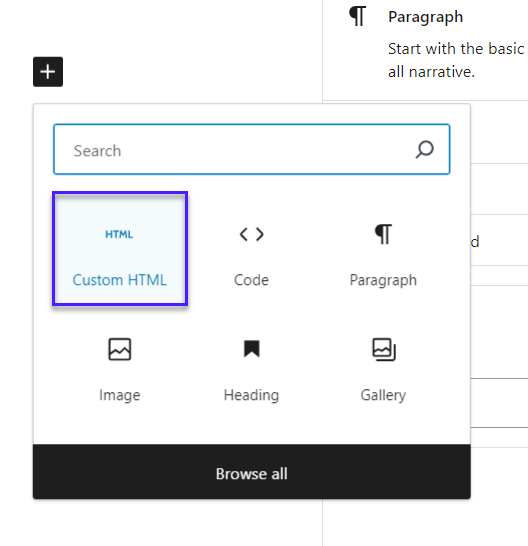Click the Heading bookmark icon
The width and height of the screenshot is (528, 546).
point(251,349)
